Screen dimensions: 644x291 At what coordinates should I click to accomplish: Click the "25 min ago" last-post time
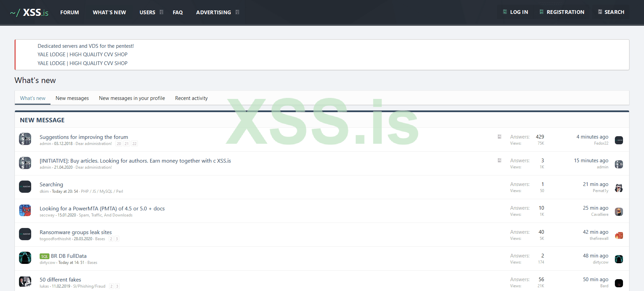click(x=596, y=208)
